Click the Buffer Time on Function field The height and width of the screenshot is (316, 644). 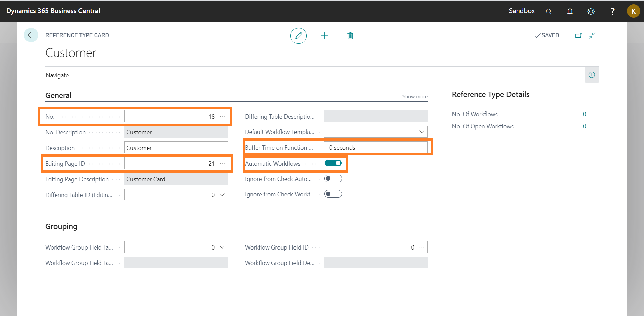click(x=375, y=148)
